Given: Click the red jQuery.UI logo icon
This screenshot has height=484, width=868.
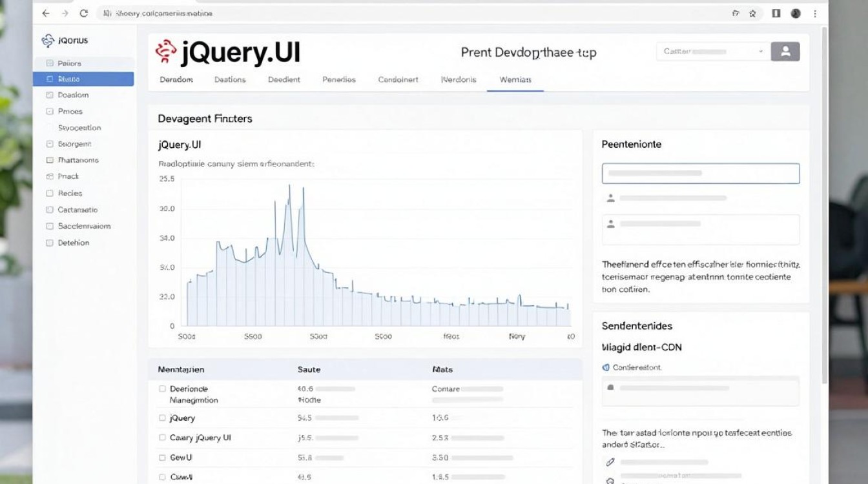Looking at the screenshot, I should coord(166,52).
